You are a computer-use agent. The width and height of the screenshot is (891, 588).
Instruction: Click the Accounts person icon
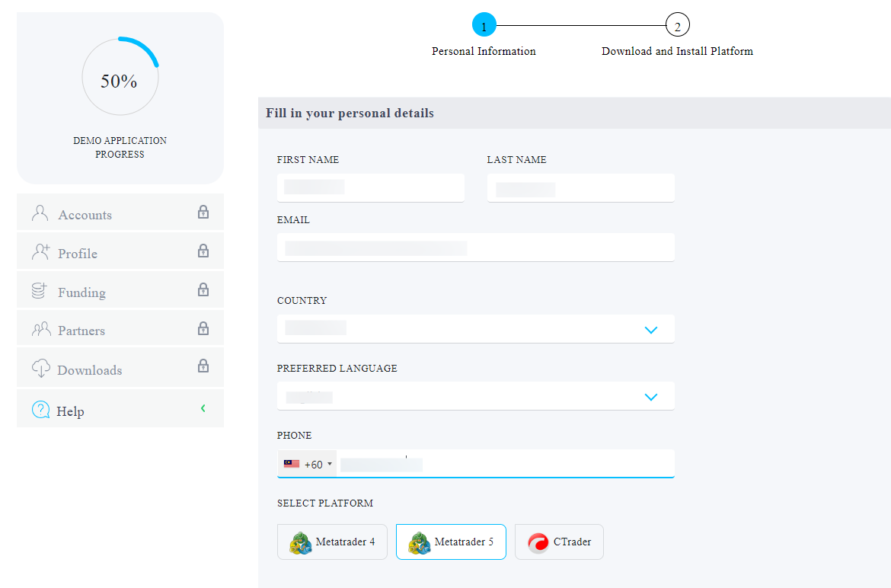click(40, 214)
